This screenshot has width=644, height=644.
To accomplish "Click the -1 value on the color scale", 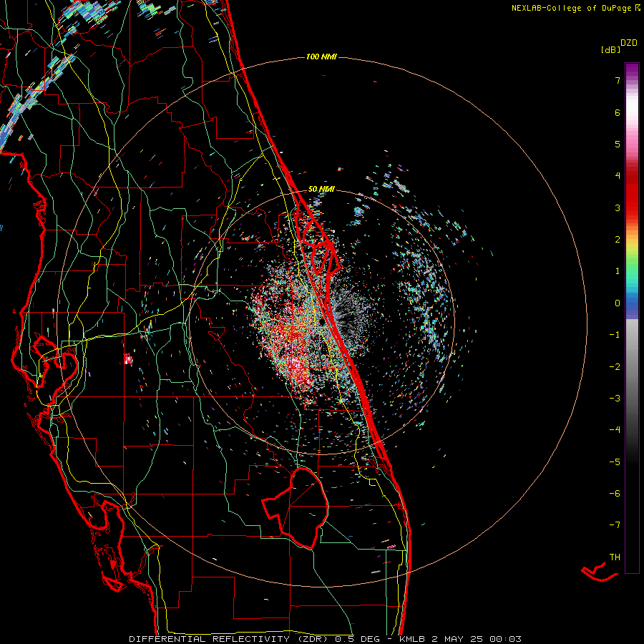I will pos(615,335).
